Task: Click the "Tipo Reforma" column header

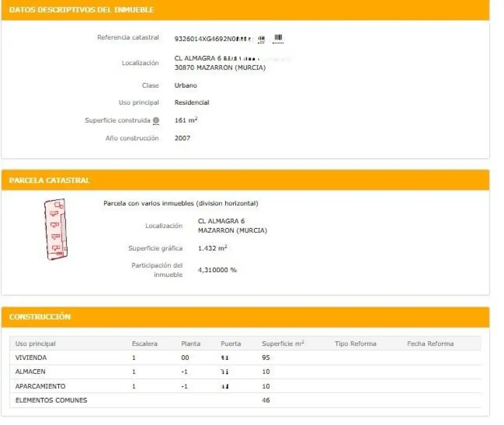Action: [x=356, y=344]
